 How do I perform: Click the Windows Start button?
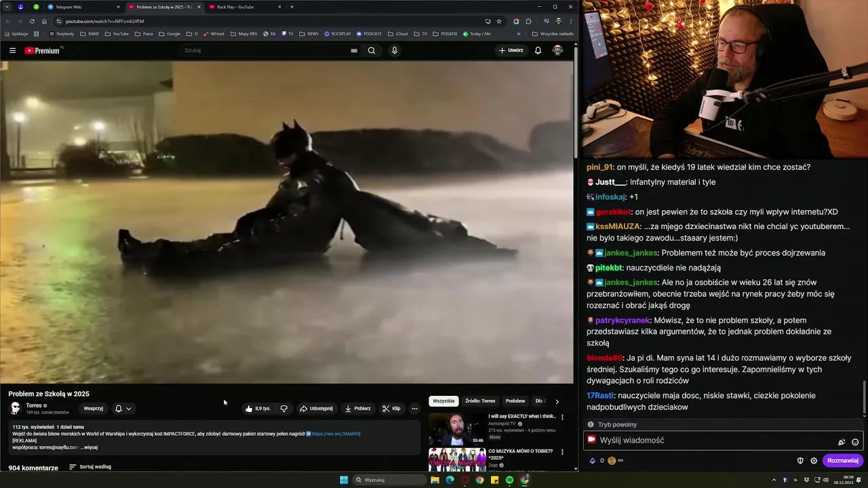pos(344,480)
